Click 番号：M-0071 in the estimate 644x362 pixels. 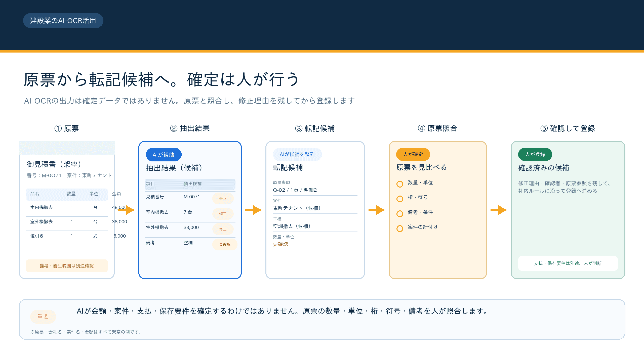[44, 175]
